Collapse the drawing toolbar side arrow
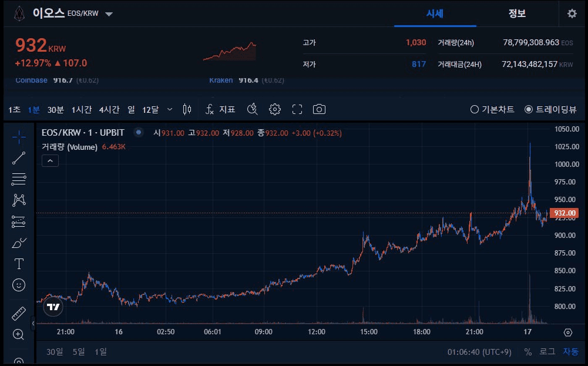The height and width of the screenshot is (366, 588). click(33, 323)
